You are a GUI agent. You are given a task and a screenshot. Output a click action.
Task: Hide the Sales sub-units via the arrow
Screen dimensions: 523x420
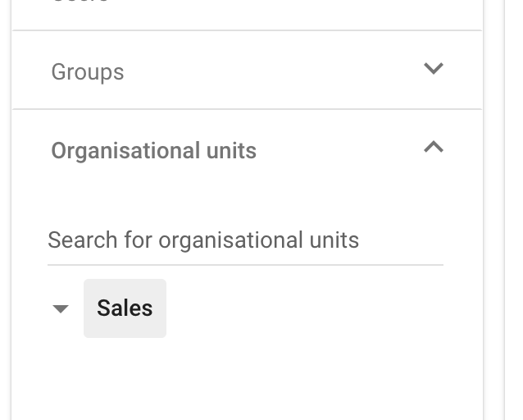60,309
